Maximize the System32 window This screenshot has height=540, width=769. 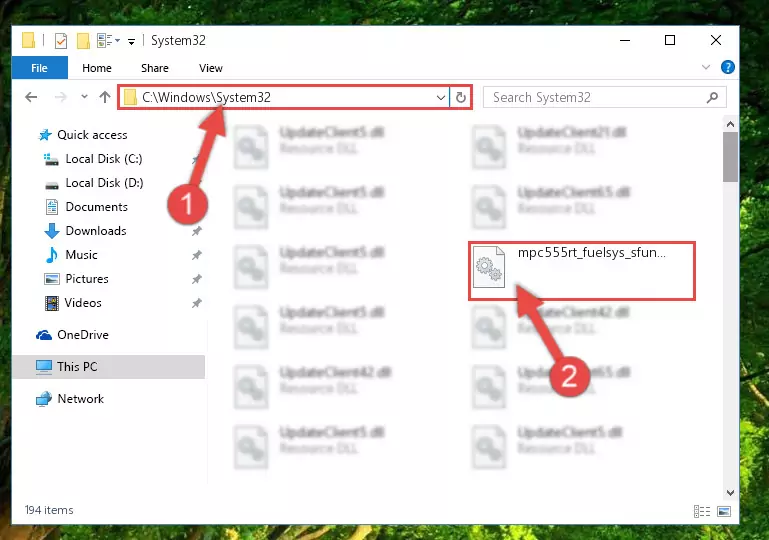[670, 40]
